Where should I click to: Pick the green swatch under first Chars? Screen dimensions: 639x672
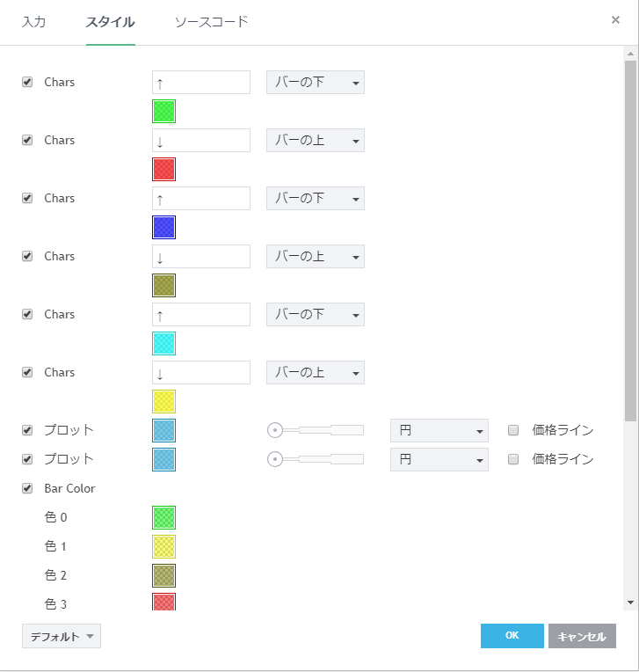164,112
